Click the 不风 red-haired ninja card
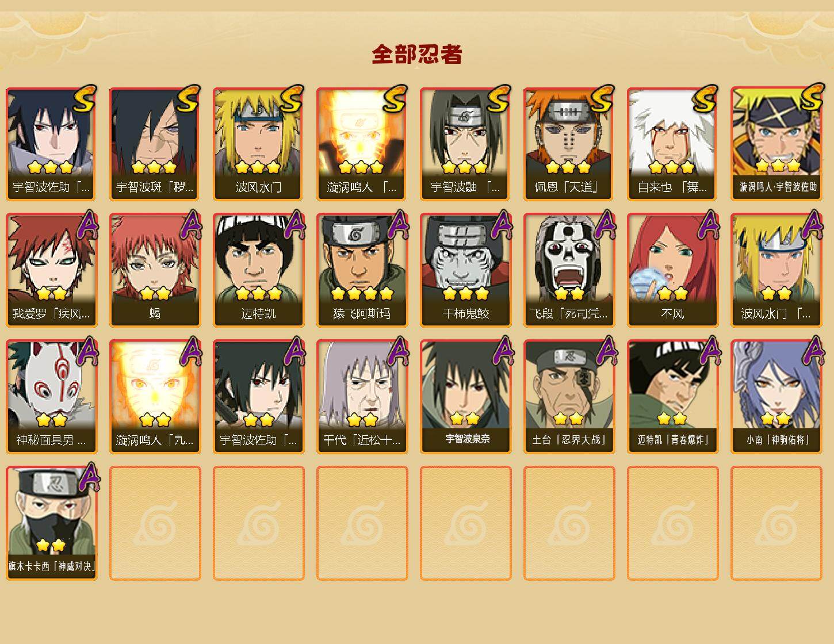Screen dimensions: 834x644 coord(673,270)
